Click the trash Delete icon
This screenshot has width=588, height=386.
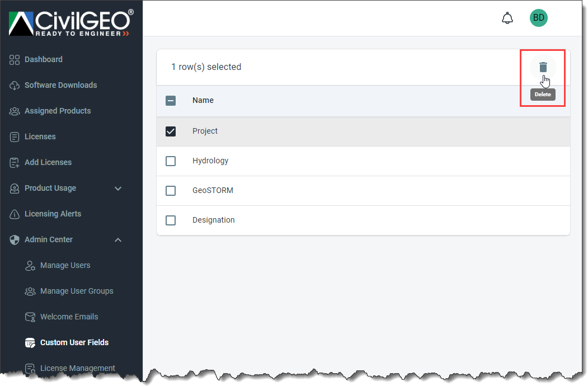543,67
